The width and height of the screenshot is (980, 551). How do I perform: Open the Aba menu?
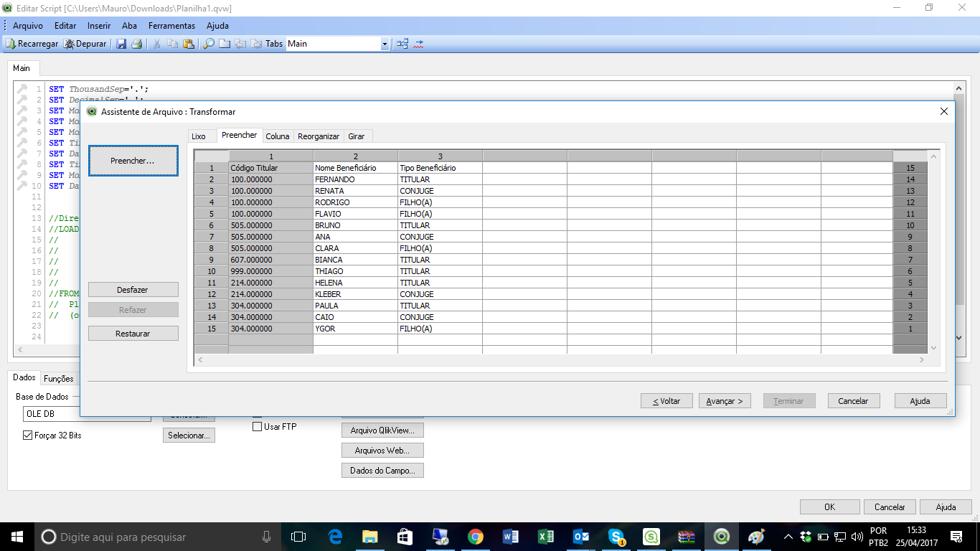(x=129, y=25)
